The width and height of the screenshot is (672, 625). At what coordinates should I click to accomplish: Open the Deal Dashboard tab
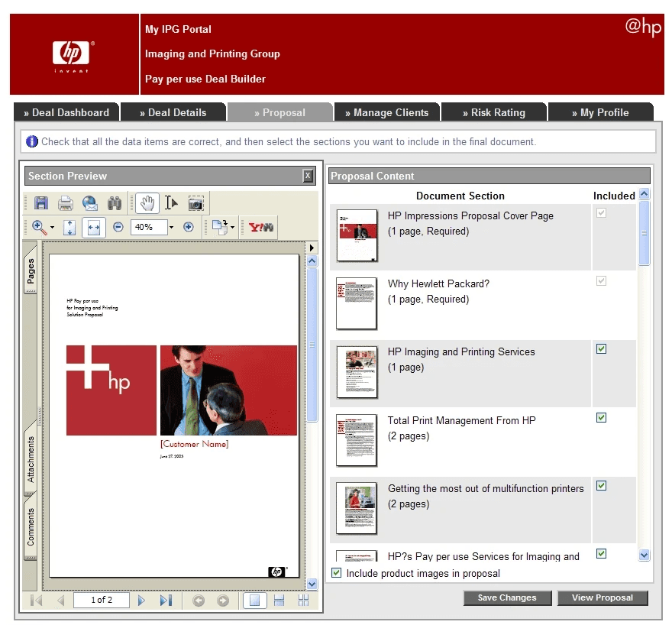(x=66, y=112)
